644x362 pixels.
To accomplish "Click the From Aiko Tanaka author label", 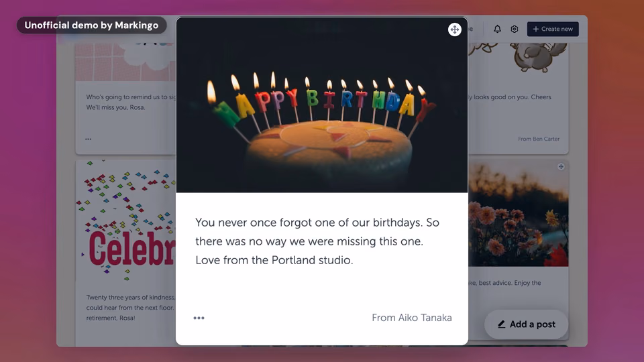I will click(x=411, y=318).
